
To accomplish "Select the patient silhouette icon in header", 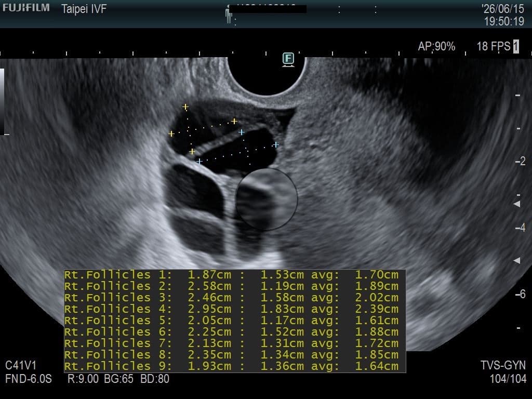I will [229, 15].
